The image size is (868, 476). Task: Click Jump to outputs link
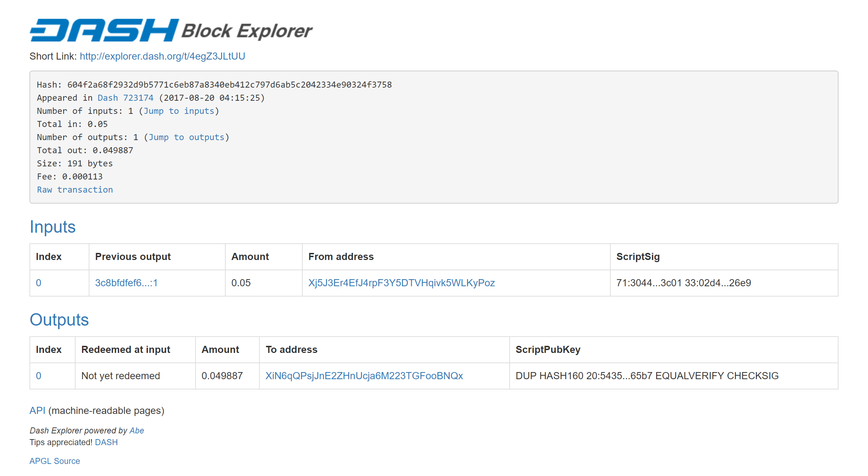tap(186, 137)
